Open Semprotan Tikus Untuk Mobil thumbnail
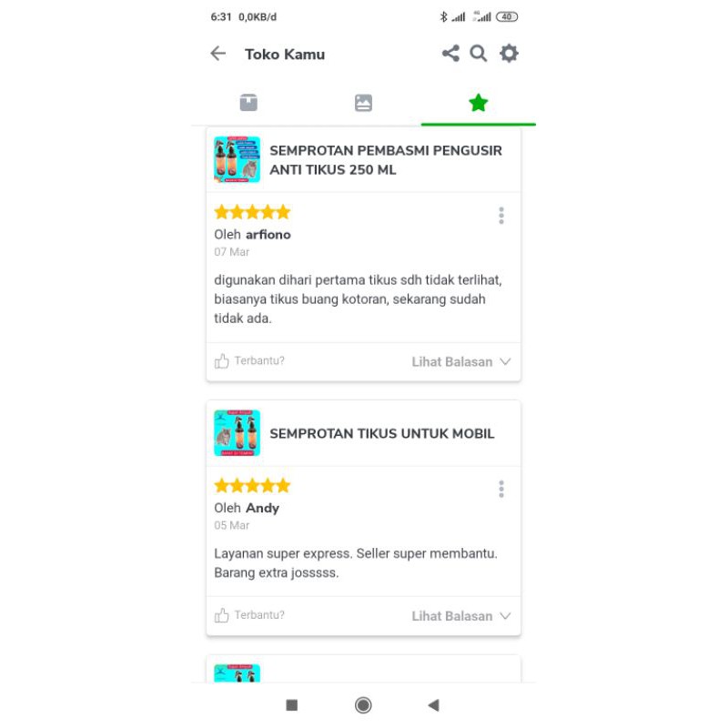Viewport: 728px width, 728px height. click(237, 433)
